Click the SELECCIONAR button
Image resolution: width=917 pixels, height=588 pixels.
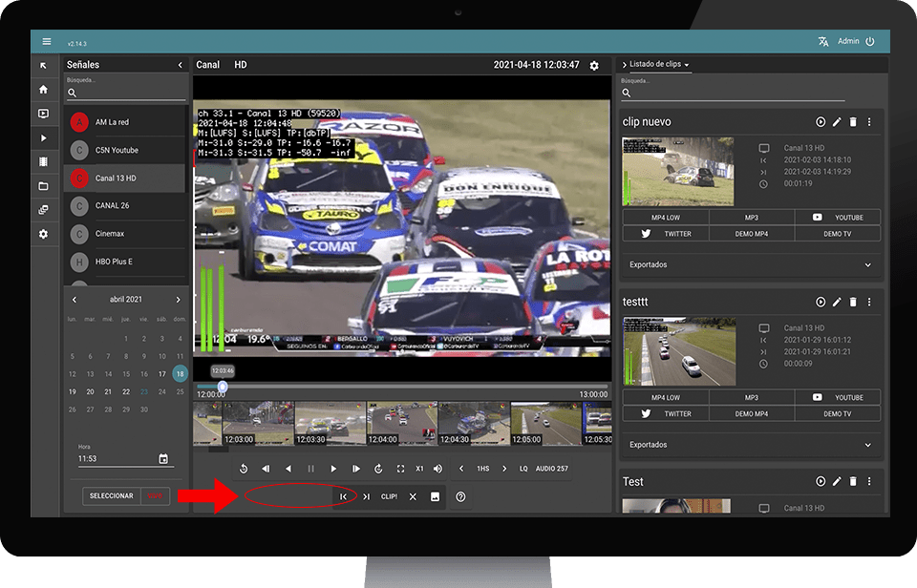[x=111, y=496]
